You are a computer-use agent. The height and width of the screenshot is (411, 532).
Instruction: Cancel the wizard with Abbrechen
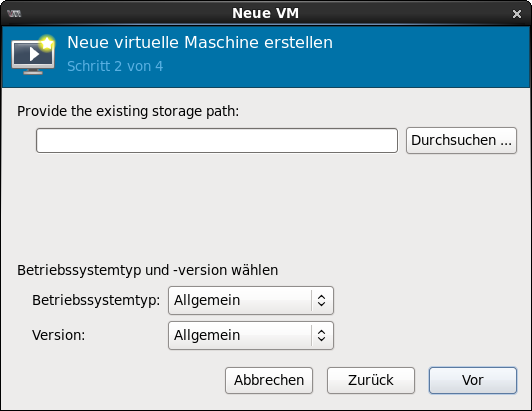click(269, 380)
